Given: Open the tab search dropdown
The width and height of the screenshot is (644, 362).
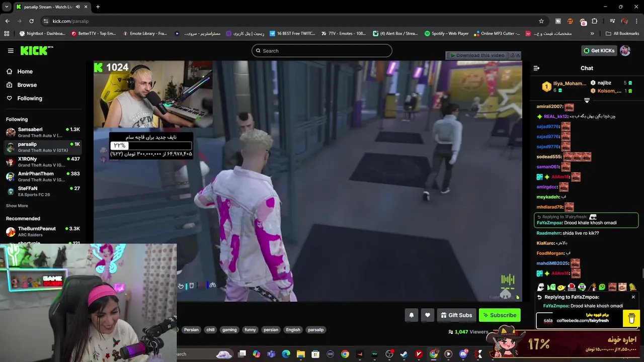Looking at the screenshot, I should [x=7, y=7].
